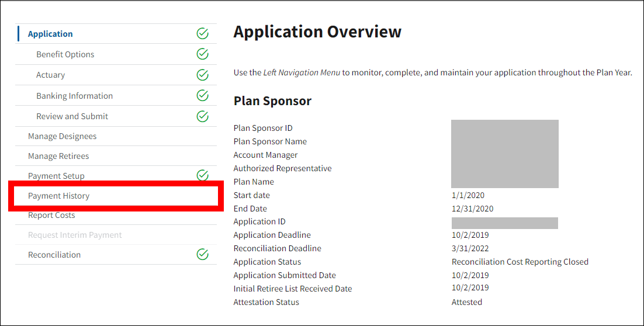The image size is (644, 326).
Task: Open the Report Costs page
Action: (51, 215)
